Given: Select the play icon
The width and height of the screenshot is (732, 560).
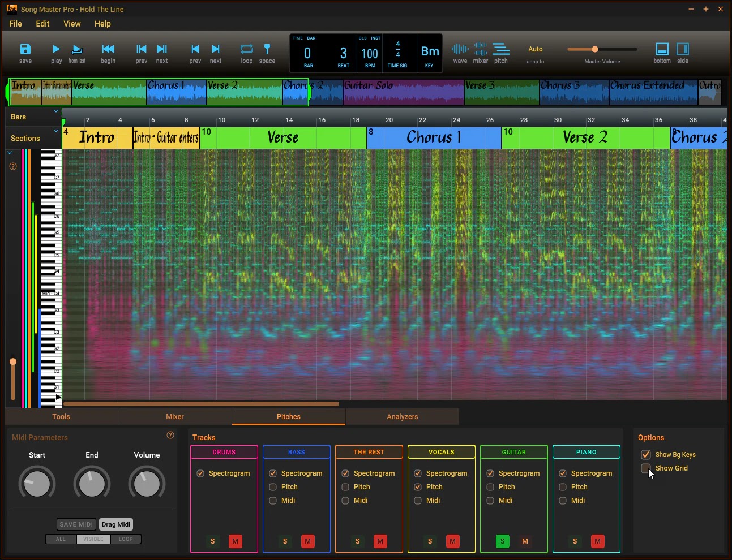Looking at the screenshot, I should click(55, 52).
